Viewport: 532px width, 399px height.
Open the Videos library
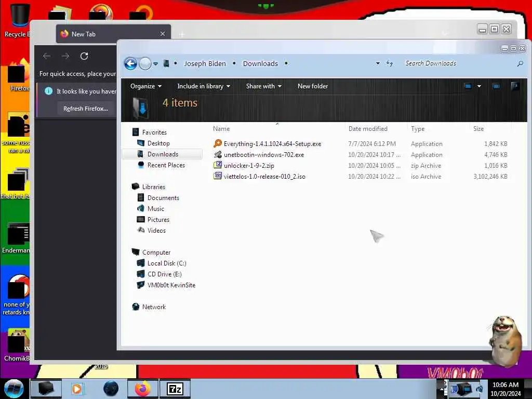tap(156, 230)
